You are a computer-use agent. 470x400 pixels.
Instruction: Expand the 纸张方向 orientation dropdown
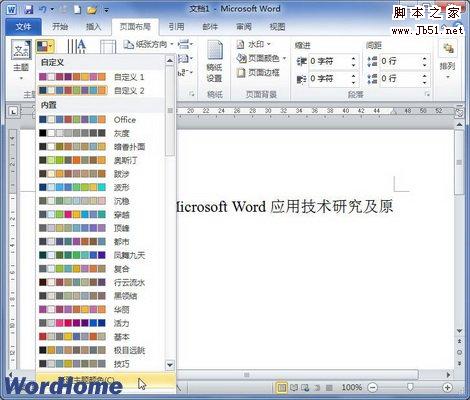click(172, 44)
